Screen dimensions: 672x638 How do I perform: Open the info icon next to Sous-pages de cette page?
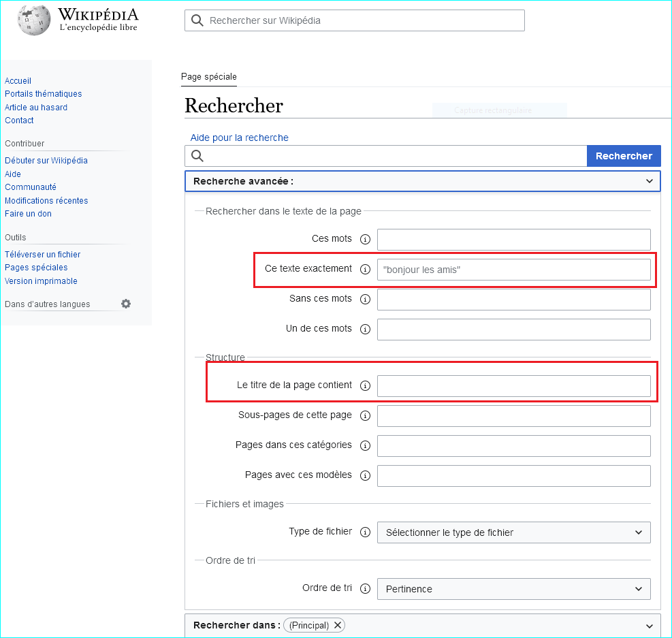pos(365,415)
